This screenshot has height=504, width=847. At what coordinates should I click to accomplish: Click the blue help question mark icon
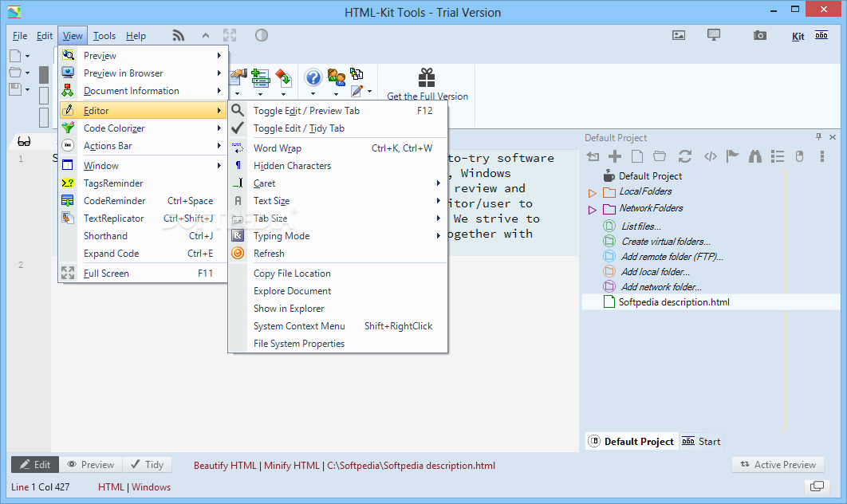313,78
